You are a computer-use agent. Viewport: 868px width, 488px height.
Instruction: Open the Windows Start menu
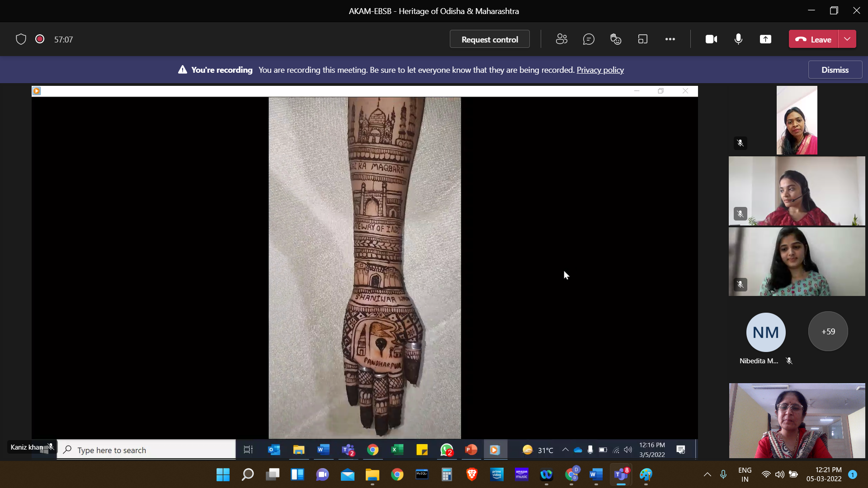[x=223, y=474]
